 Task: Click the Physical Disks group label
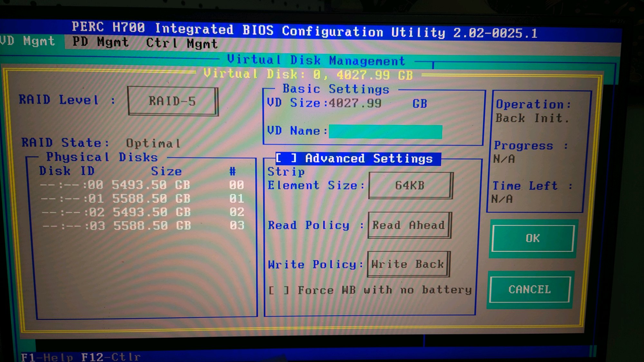[x=102, y=157]
